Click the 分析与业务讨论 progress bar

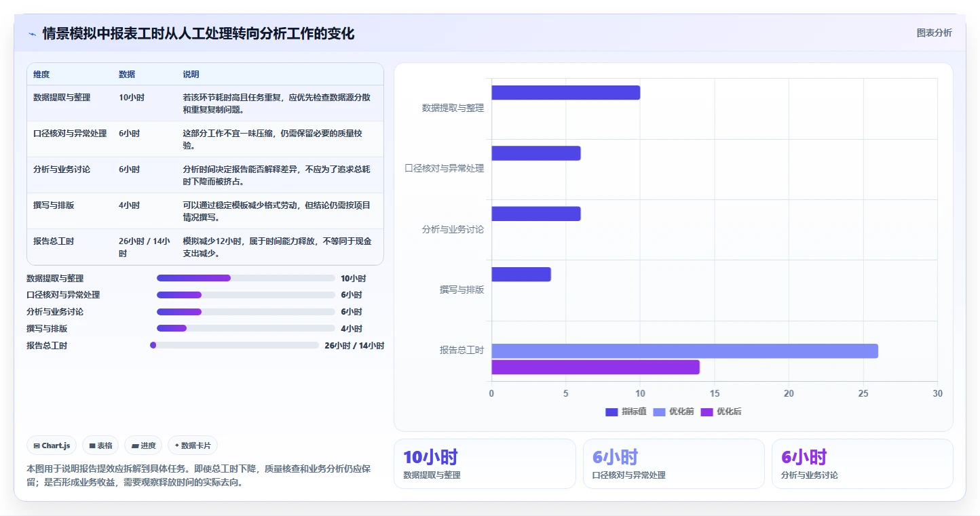tap(246, 312)
